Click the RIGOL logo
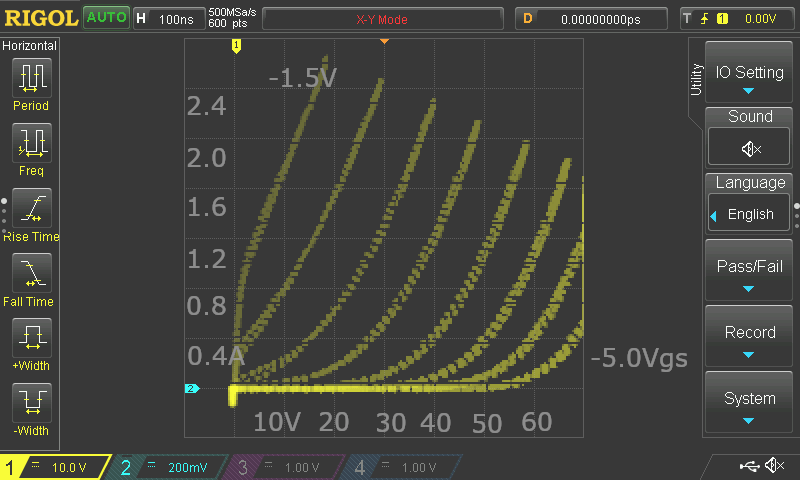The height and width of the screenshot is (480, 800). pos(41,18)
